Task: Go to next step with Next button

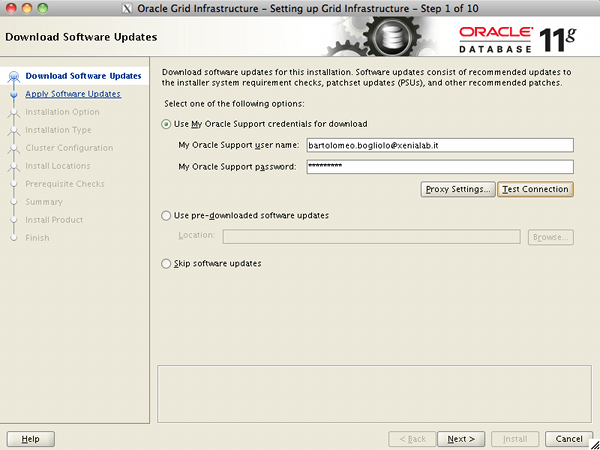Action: pyautogui.click(x=461, y=439)
